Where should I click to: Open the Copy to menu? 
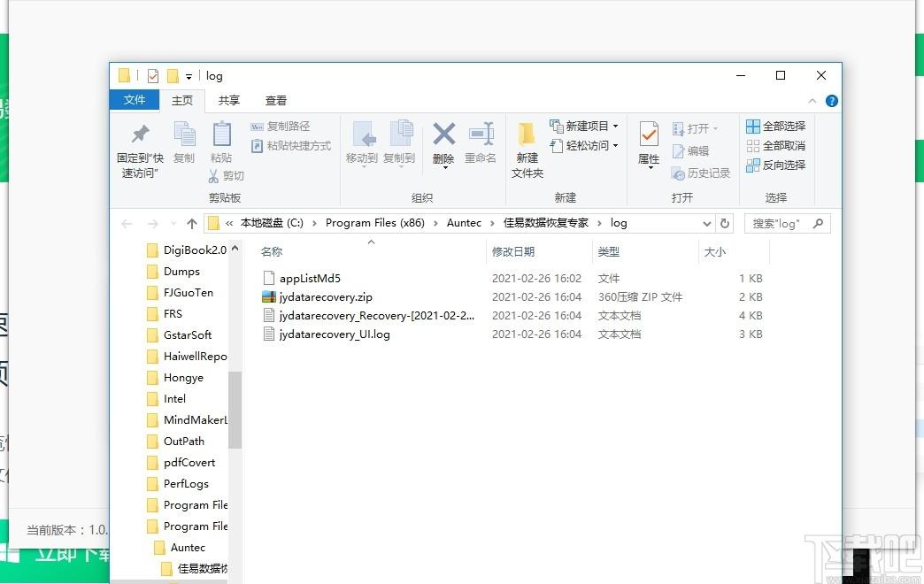(x=399, y=144)
